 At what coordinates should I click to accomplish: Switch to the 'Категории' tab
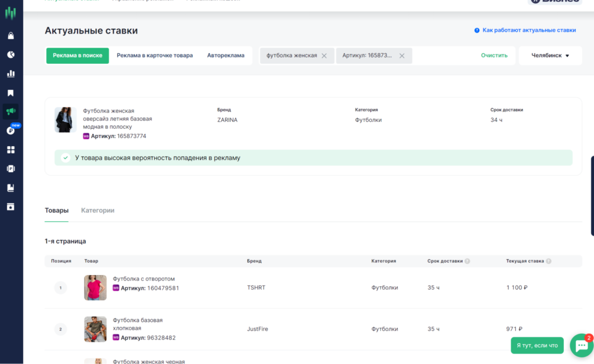coord(97,210)
